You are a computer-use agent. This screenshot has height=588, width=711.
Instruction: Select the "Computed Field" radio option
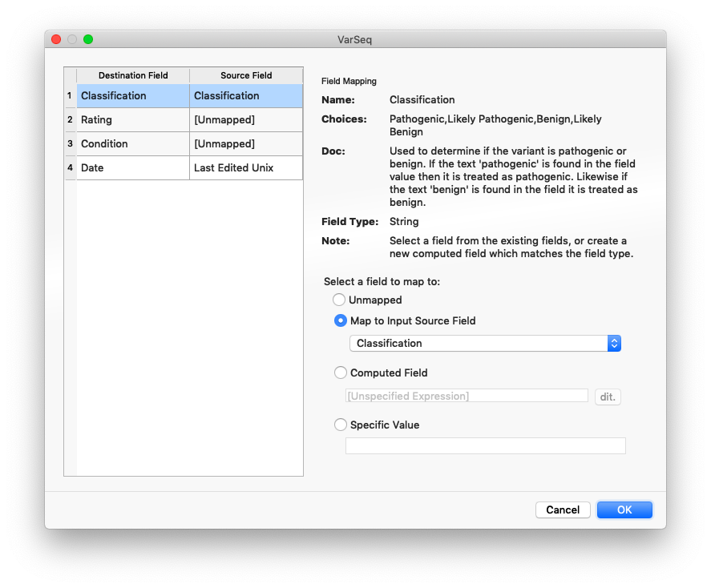click(341, 373)
